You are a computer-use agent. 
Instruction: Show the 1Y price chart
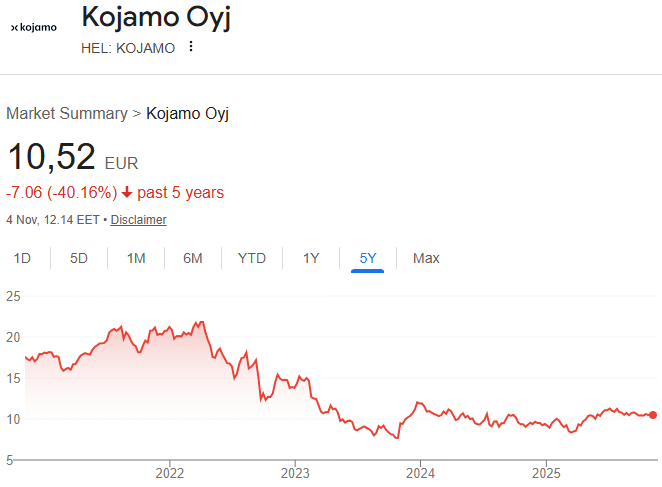[x=311, y=258]
